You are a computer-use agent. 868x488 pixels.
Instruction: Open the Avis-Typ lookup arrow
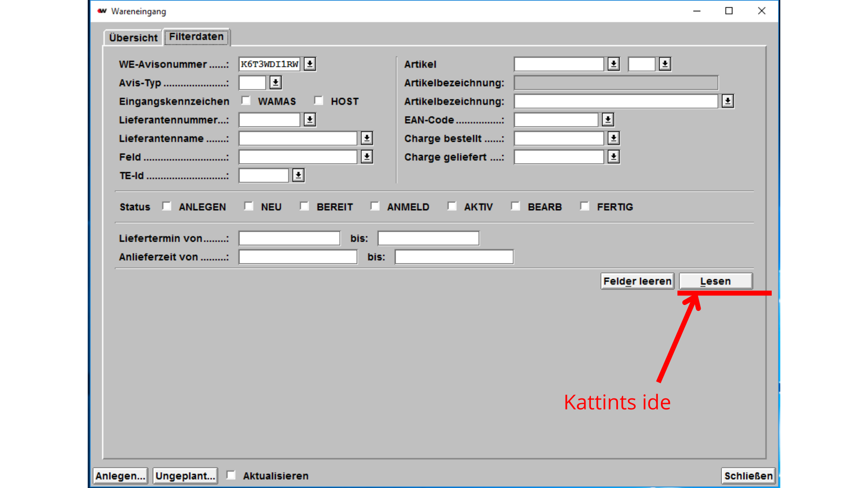275,83
